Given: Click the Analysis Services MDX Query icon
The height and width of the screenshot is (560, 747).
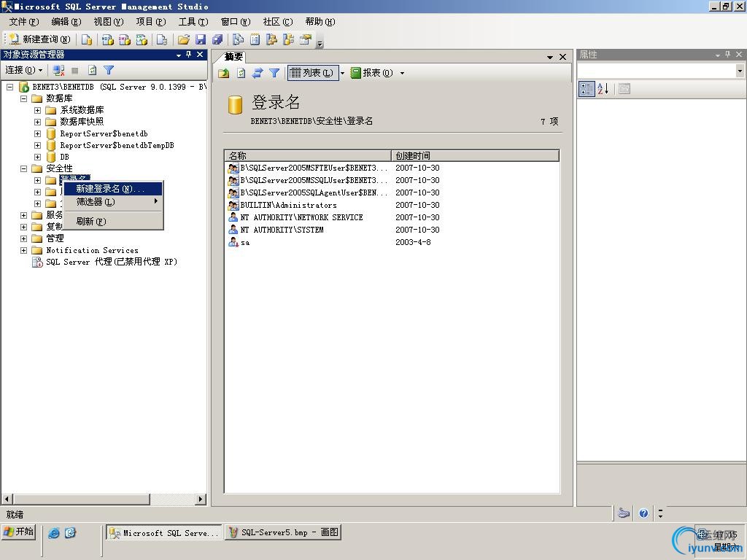Looking at the screenshot, I should (108, 39).
